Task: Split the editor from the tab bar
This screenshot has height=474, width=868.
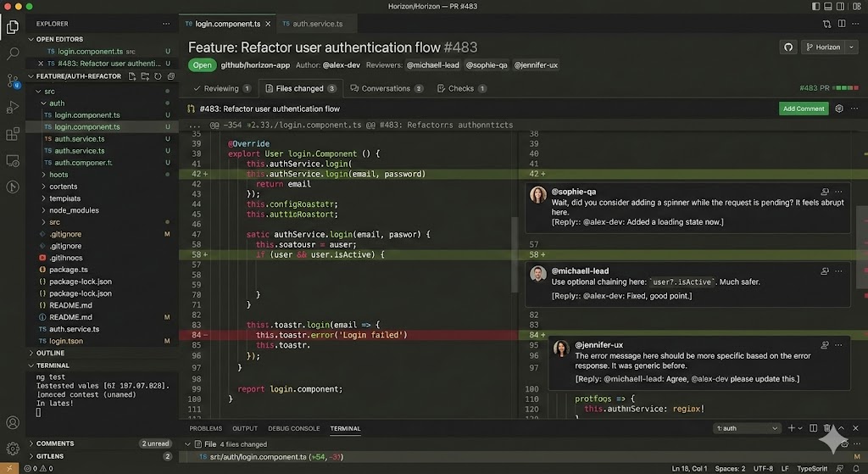Action: [842, 24]
